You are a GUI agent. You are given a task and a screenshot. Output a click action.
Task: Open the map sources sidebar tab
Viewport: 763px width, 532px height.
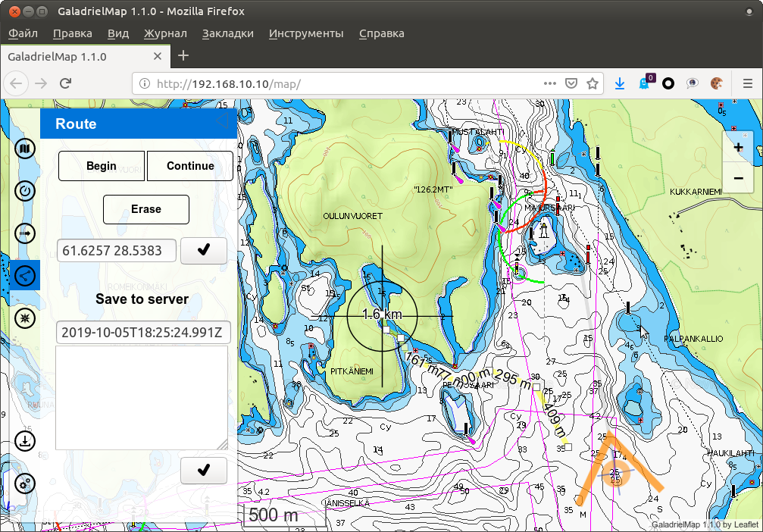[25, 149]
